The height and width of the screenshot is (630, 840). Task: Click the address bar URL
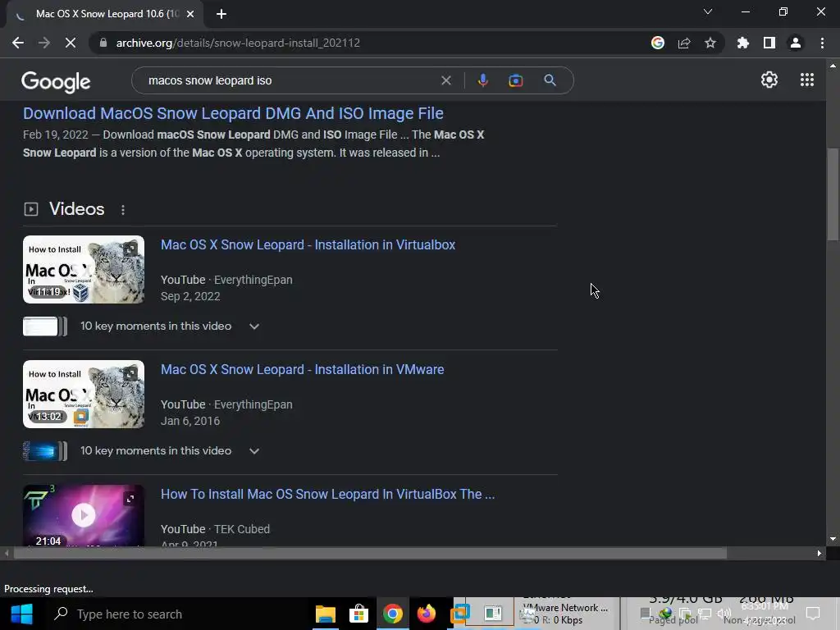coord(238,43)
